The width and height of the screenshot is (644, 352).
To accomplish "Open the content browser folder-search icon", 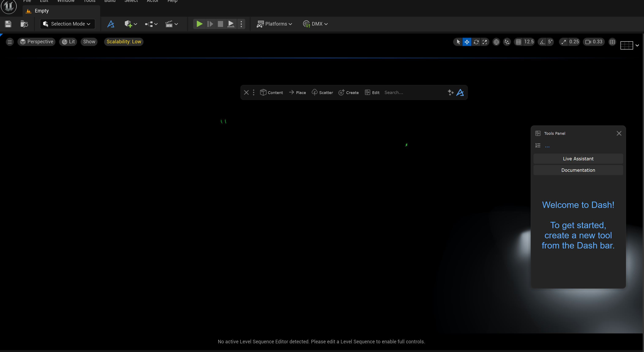I will pyautogui.click(x=24, y=24).
